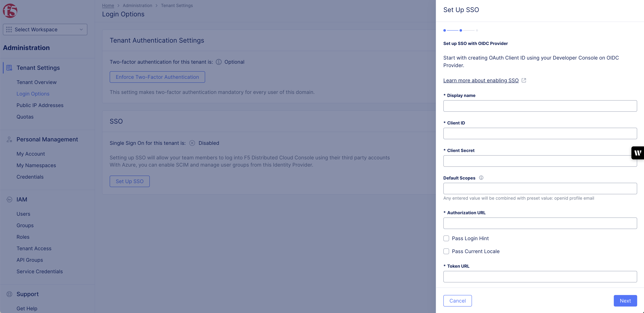Open the Administration breadcrumb link
This screenshot has height=313, width=644.
[137, 5]
